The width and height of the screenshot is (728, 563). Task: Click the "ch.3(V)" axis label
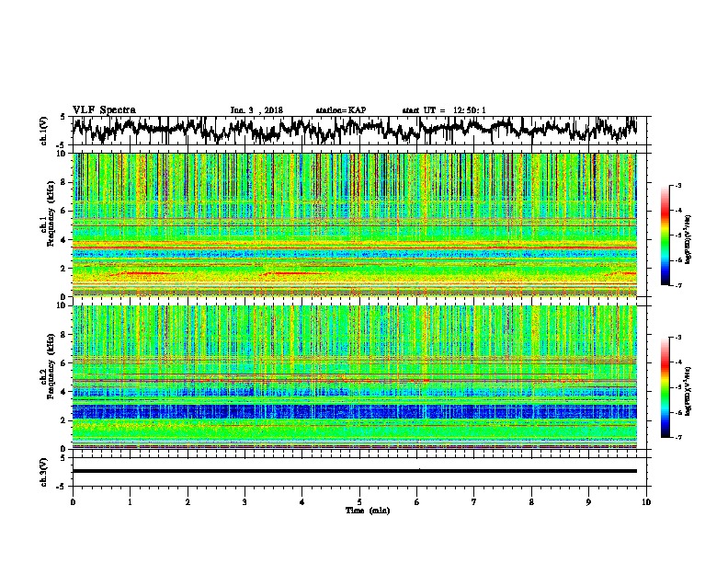44,472
